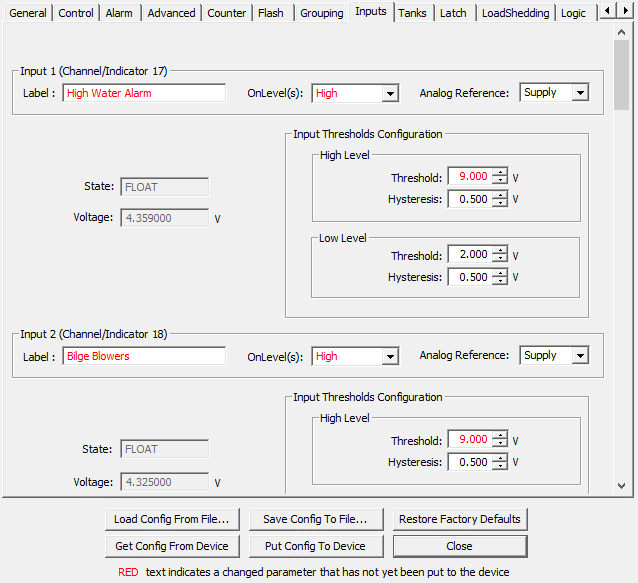Go to the Alarm tab
The width and height of the screenshot is (638, 583).
tap(119, 13)
